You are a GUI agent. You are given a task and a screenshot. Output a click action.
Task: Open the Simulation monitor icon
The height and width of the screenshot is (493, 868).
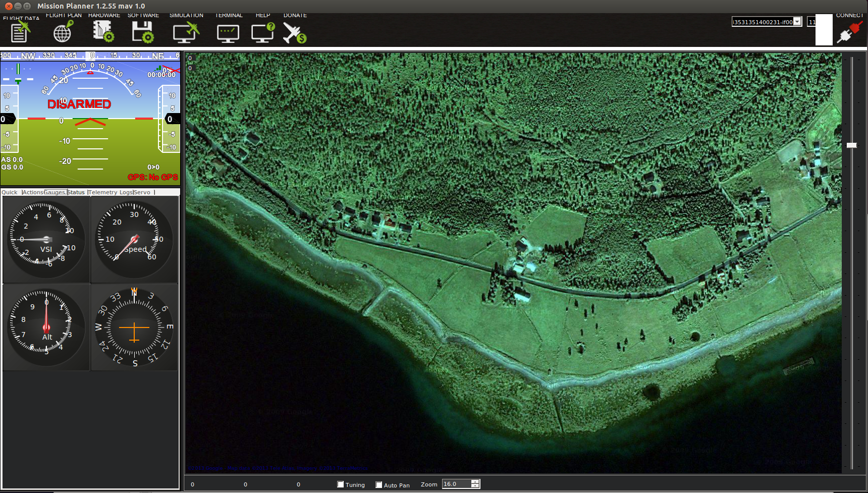(x=186, y=32)
